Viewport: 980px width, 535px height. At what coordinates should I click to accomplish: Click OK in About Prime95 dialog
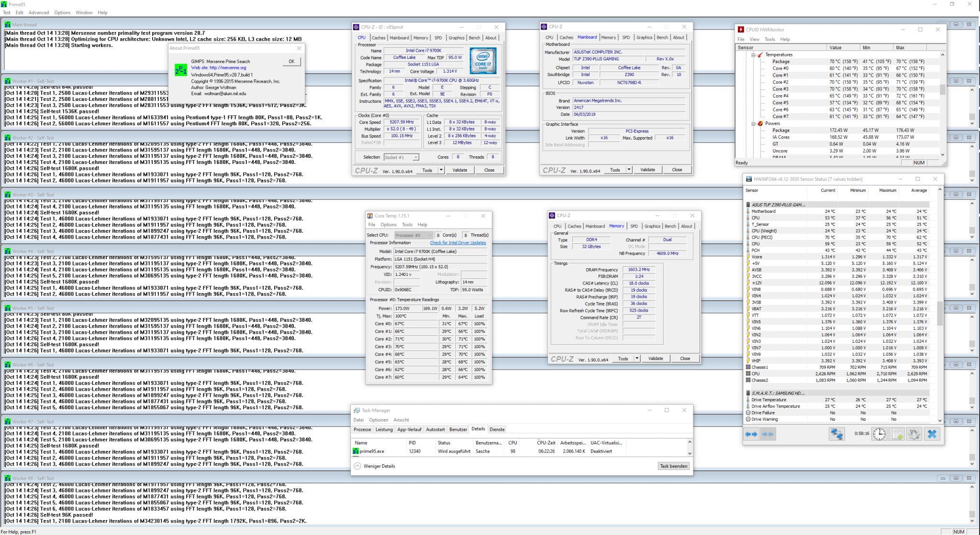pyautogui.click(x=291, y=61)
